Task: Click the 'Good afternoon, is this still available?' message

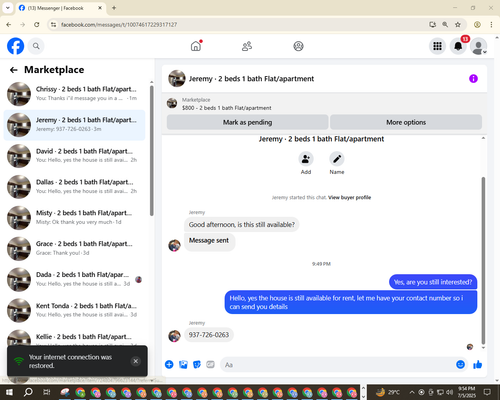Action: tap(242, 225)
